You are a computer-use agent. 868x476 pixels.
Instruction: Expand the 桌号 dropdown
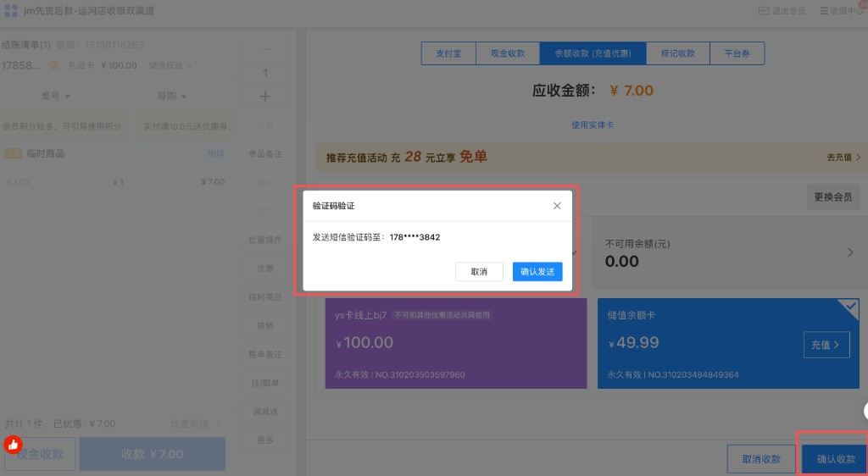point(56,96)
